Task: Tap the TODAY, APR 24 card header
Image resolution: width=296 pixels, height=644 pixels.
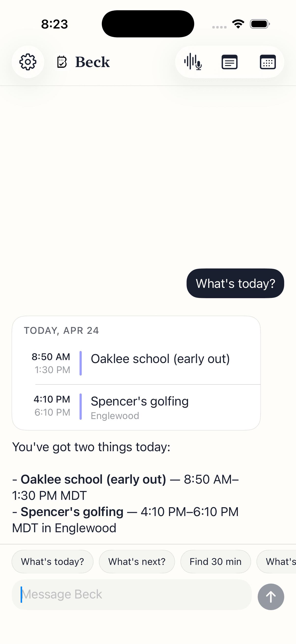Action: [x=61, y=331]
